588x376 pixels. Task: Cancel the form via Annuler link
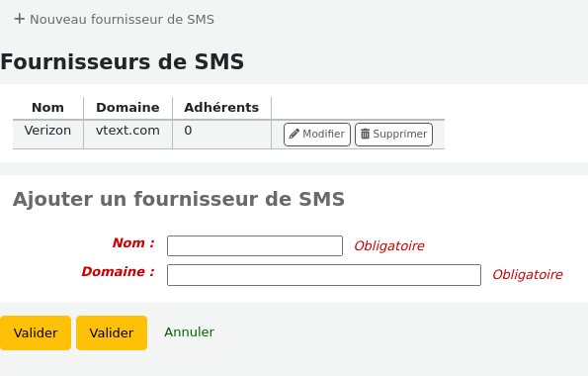[190, 332]
